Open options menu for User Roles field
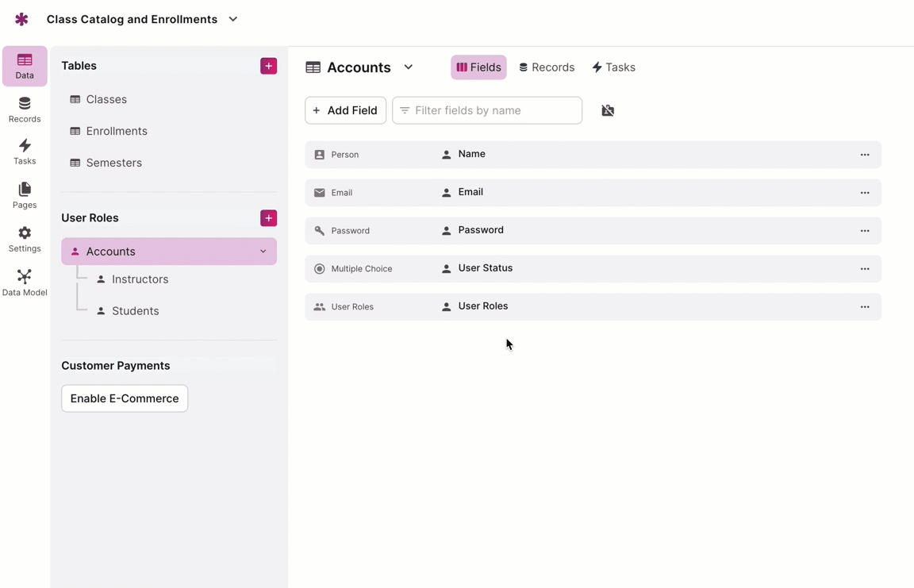 (865, 307)
